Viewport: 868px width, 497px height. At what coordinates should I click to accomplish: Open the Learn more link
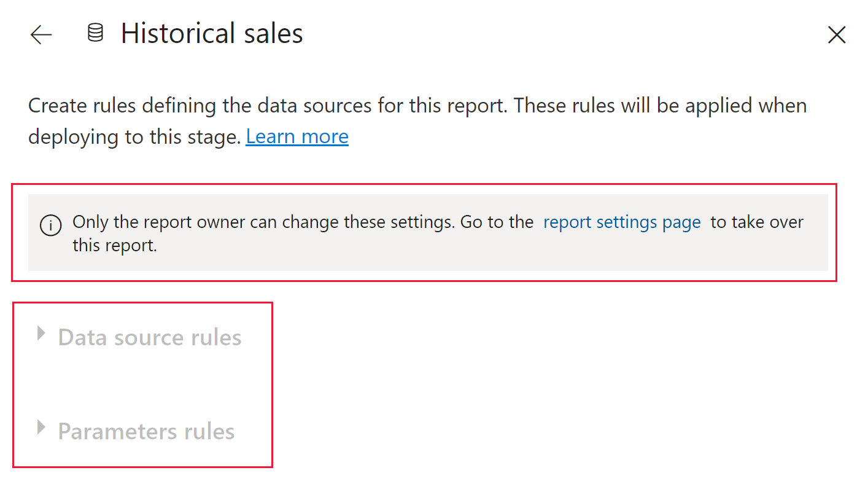[x=297, y=136]
